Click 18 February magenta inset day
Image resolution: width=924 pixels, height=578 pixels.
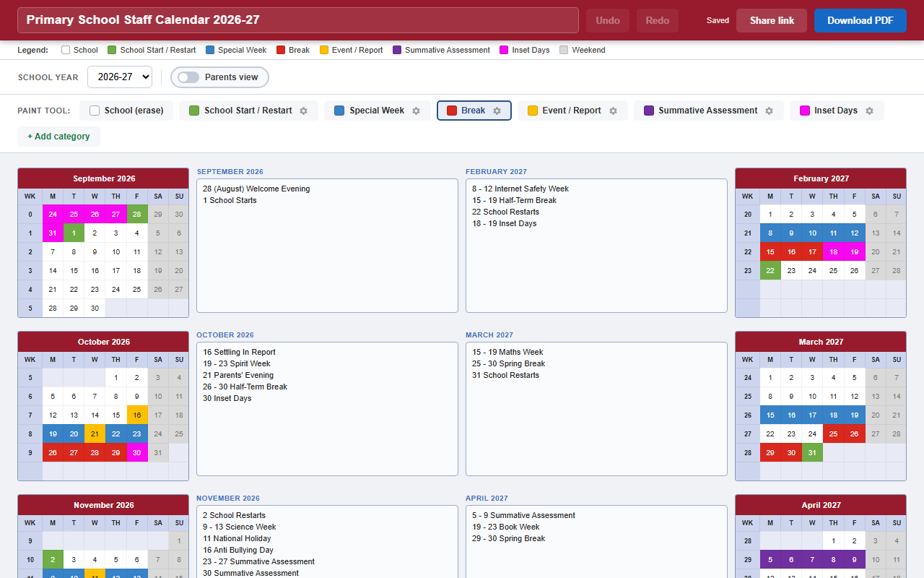[833, 251]
